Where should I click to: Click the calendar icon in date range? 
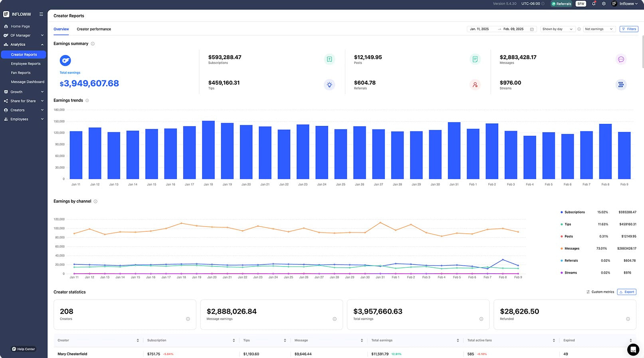[x=532, y=29]
